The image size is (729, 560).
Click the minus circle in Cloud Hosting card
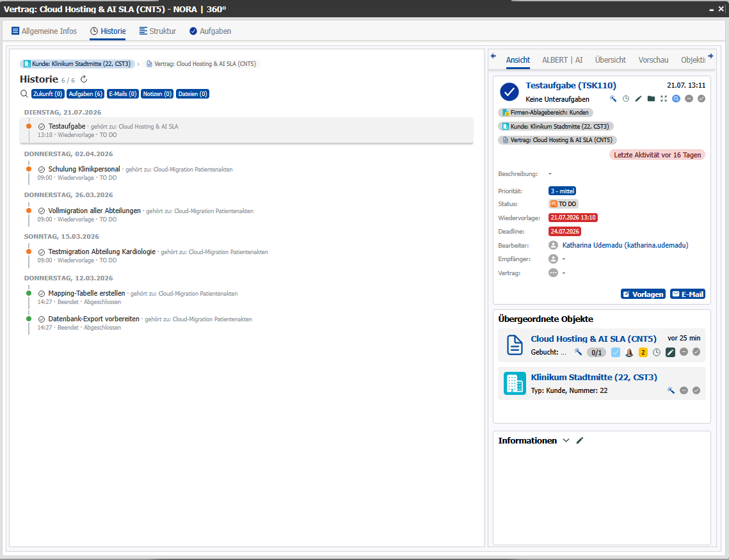pos(684,352)
